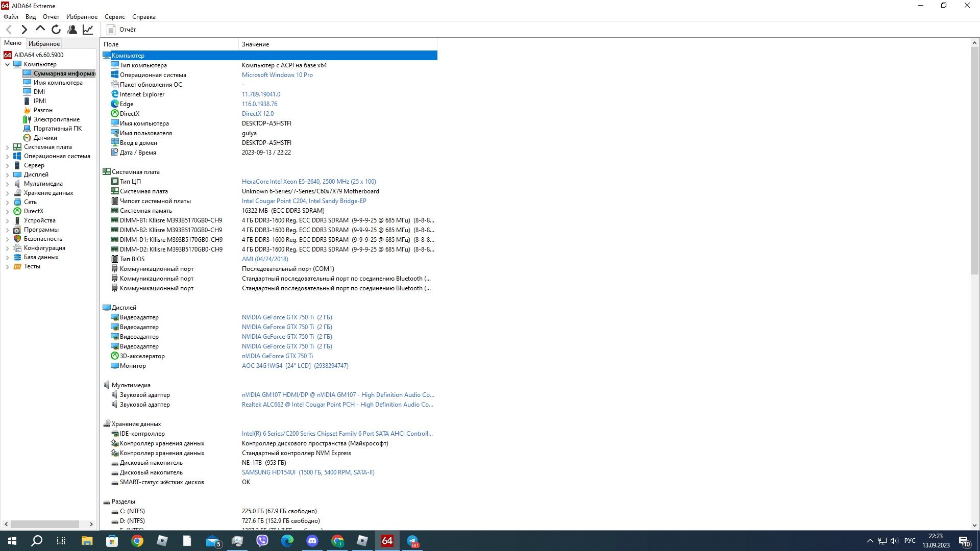Expand the Дисплей tree node
The height and width of the screenshot is (551, 980).
coord(7,174)
